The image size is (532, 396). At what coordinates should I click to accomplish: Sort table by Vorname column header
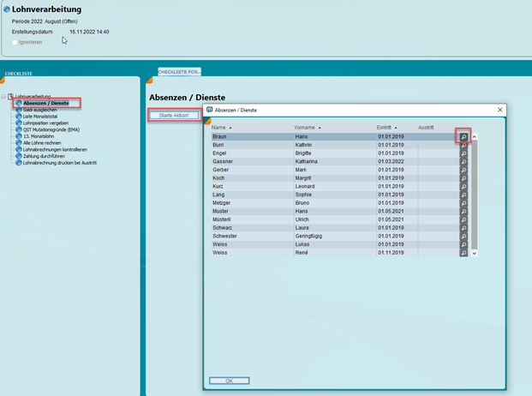(308, 128)
